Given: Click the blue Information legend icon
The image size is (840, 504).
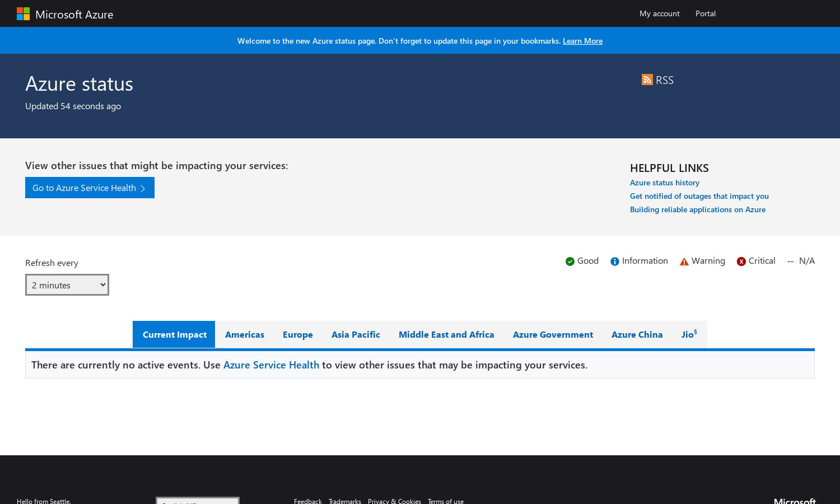Looking at the screenshot, I should point(614,262).
